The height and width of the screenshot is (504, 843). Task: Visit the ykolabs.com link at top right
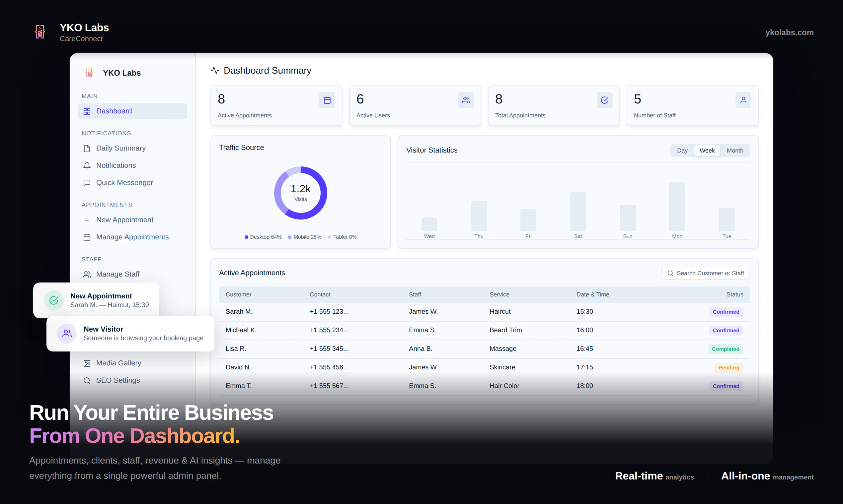click(x=789, y=32)
